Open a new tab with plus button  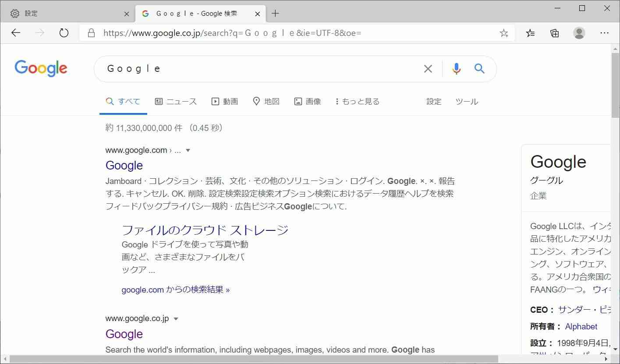[275, 14]
